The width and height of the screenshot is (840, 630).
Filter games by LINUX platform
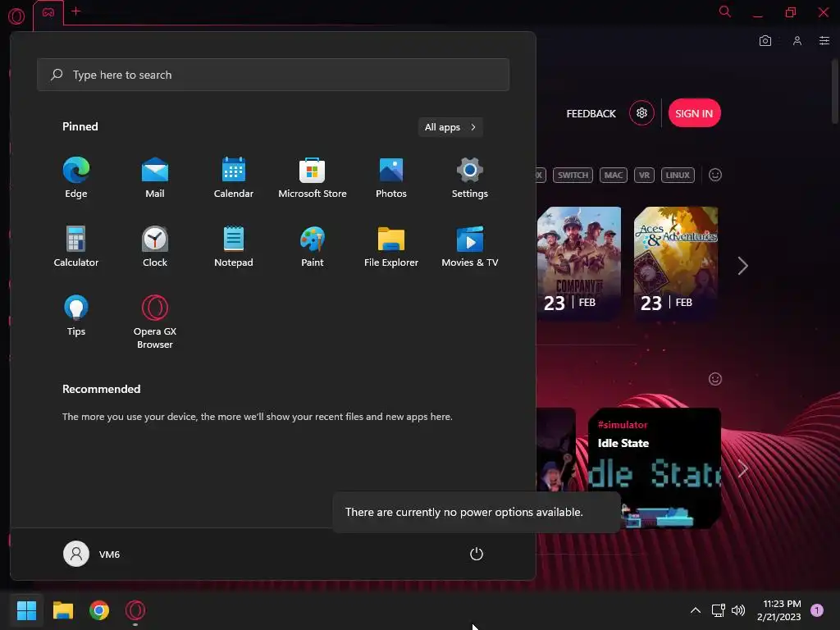click(x=678, y=176)
